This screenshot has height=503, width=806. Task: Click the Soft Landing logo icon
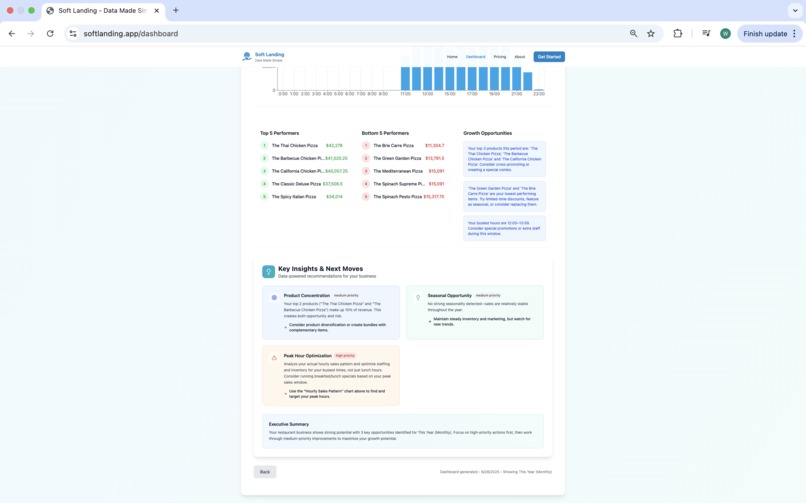tap(247, 57)
